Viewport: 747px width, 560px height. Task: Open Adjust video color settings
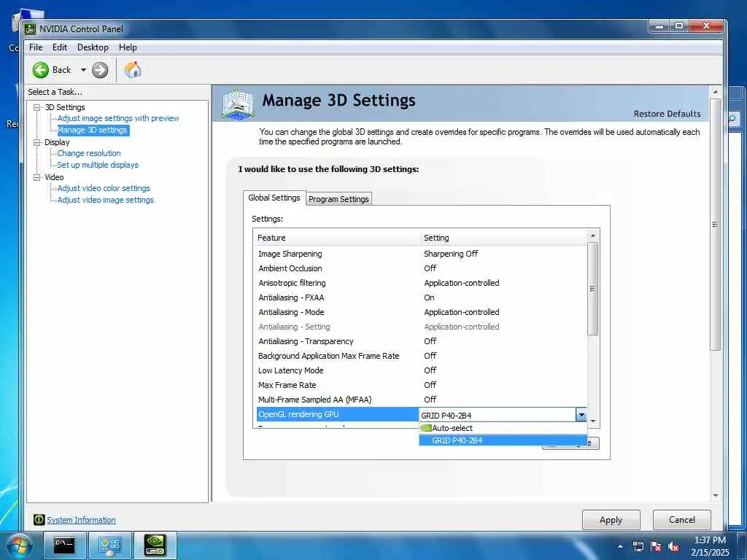(x=104, y=188)
